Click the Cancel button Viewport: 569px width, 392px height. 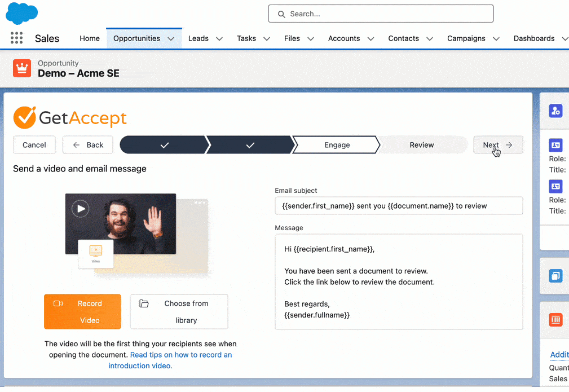pos(34,145)
